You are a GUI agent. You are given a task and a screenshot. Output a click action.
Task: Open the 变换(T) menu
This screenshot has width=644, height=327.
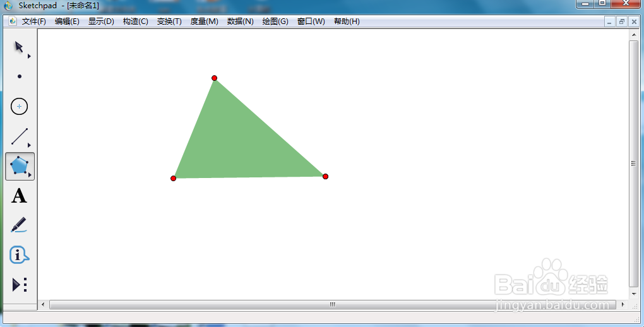(169, 21)
